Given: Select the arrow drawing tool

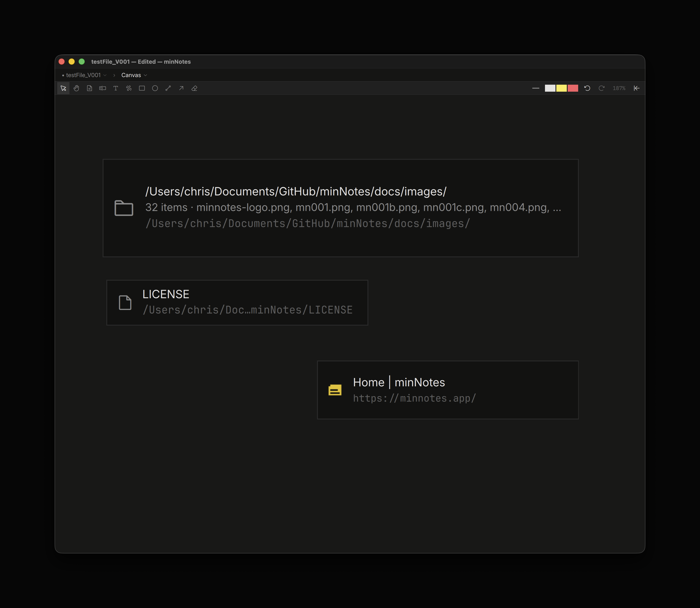Looking at the screenshot, I should coord(181,88).
